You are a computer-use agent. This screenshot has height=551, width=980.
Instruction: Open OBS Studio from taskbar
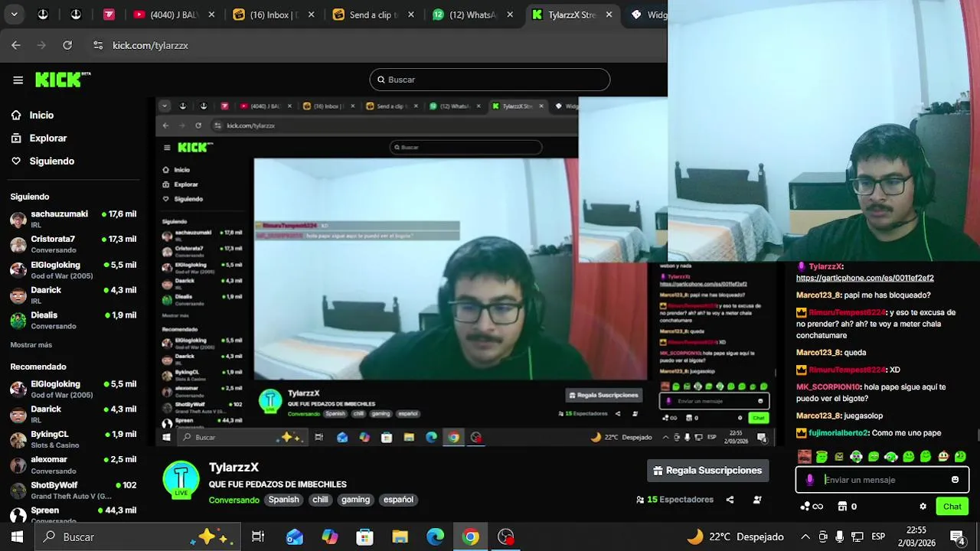pos(506,537)
